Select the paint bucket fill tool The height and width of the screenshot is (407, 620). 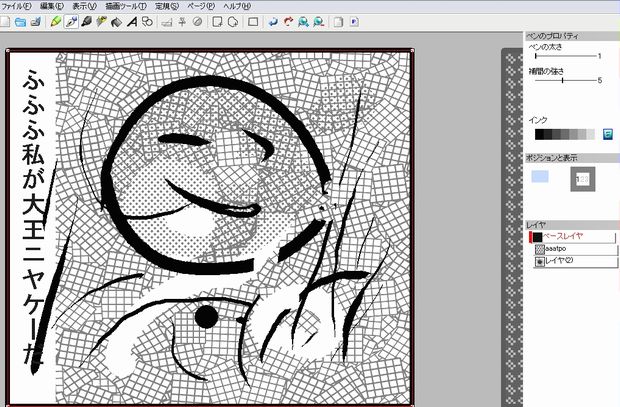pyautogui.click(x=116, y=22)
